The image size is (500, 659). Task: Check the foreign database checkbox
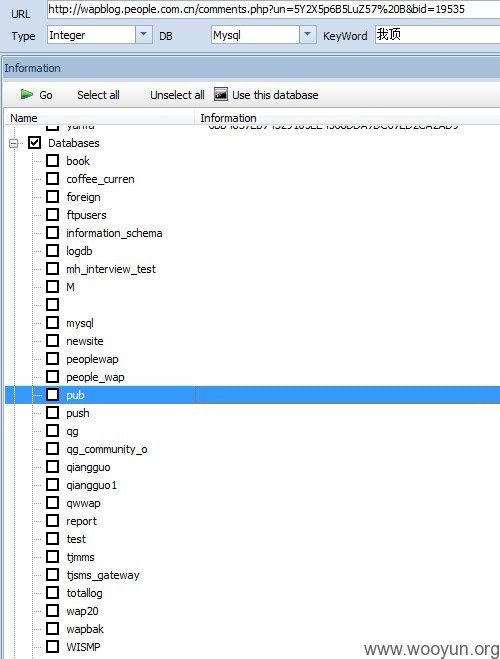coord(53,197)
